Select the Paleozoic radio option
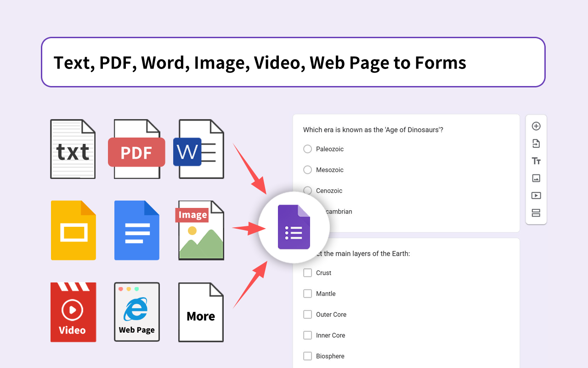The width and height of the screenshot is (588, 368). (x=308, y=149)
